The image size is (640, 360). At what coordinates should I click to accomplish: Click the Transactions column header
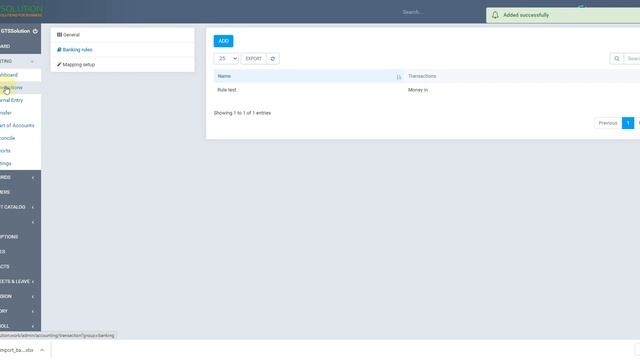(422, 76)
